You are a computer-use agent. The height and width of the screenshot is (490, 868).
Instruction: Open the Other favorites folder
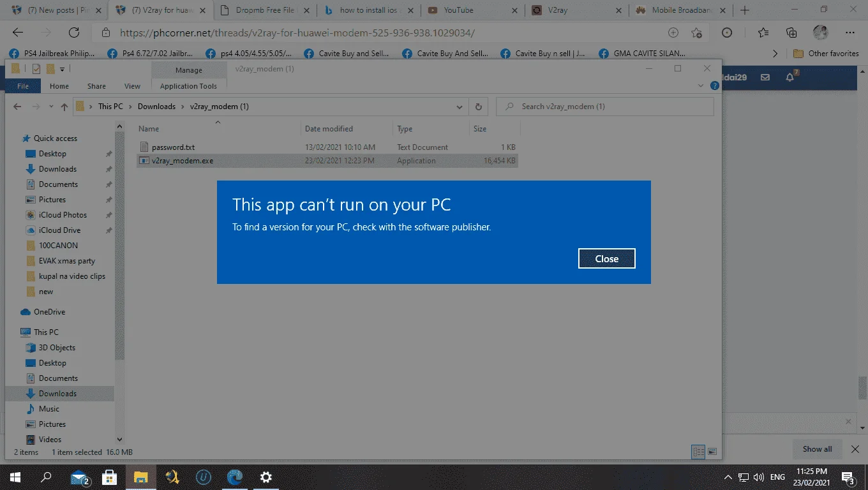[827, 54]
